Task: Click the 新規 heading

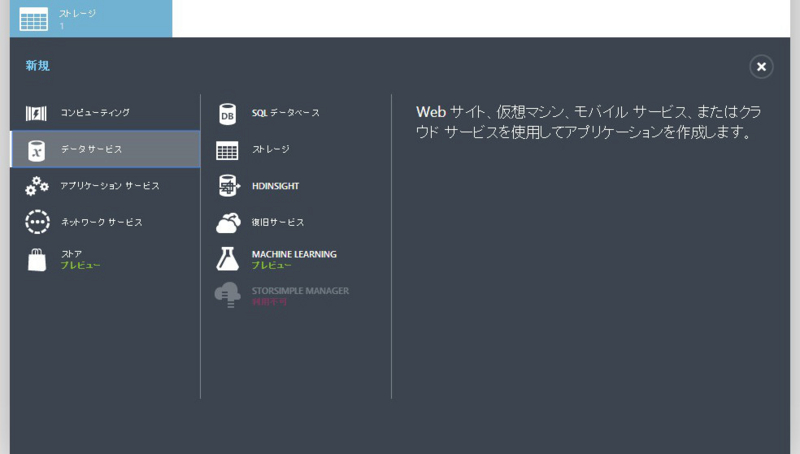Action: point(38,66)
